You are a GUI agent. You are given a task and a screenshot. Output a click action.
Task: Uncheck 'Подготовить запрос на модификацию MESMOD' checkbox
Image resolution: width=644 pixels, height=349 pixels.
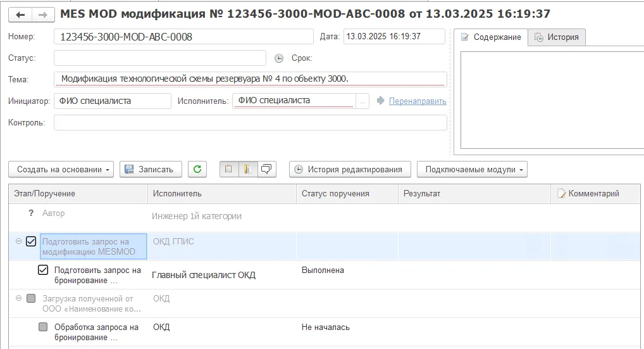[x=31, y=241]
